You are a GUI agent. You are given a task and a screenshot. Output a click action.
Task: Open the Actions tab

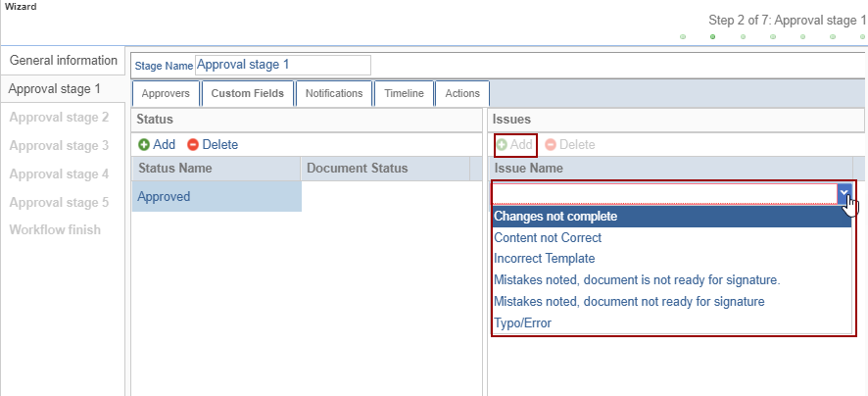tap(462, 93)
